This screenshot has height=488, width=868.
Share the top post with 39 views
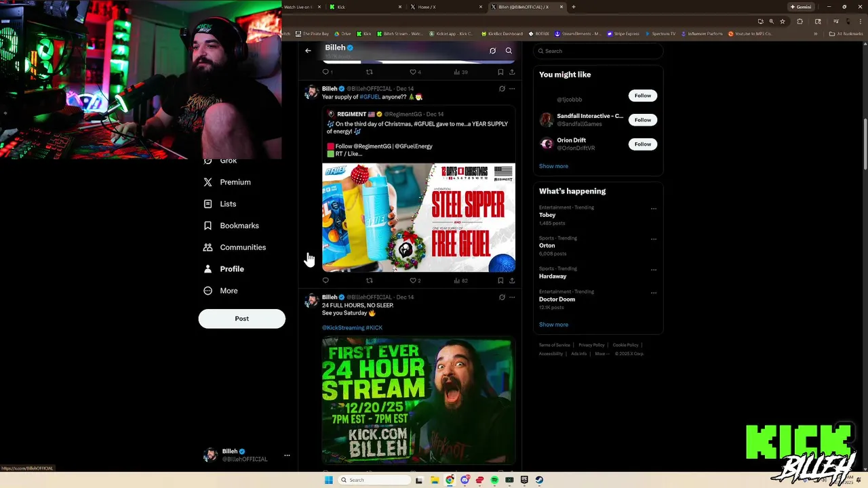pyautogui.click(x=512, y=72)
